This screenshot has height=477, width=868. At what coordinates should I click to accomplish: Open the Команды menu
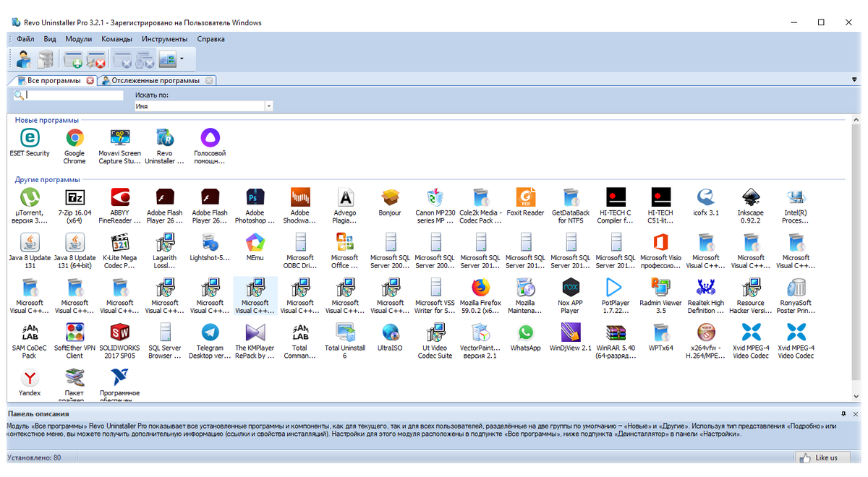point(116,39)
